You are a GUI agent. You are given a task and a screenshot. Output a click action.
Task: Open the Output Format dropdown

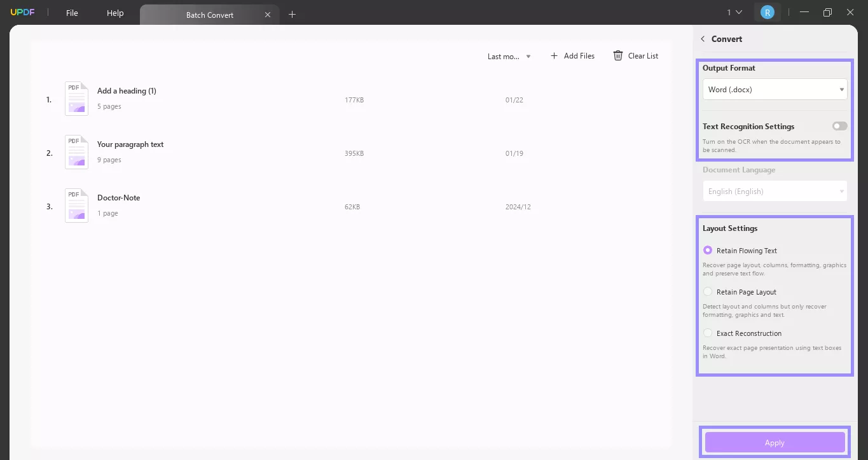pos(775,89)
